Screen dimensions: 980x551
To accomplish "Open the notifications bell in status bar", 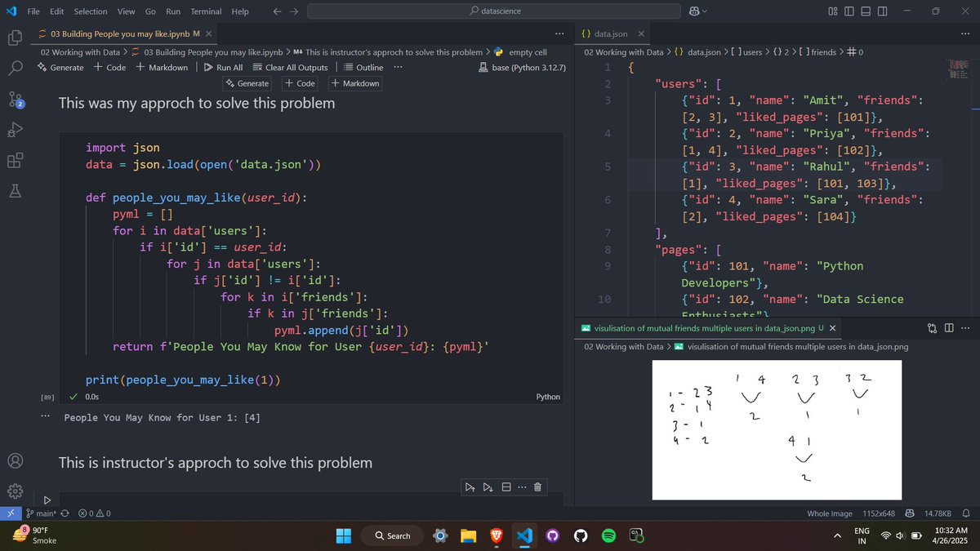I will pyautogui.click(x=966, y=513).
